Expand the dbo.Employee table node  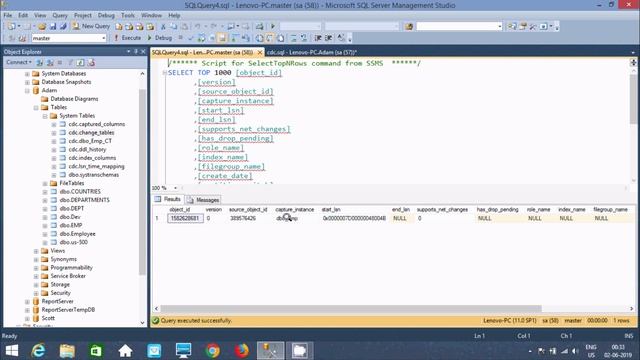[x=45, y=234]
